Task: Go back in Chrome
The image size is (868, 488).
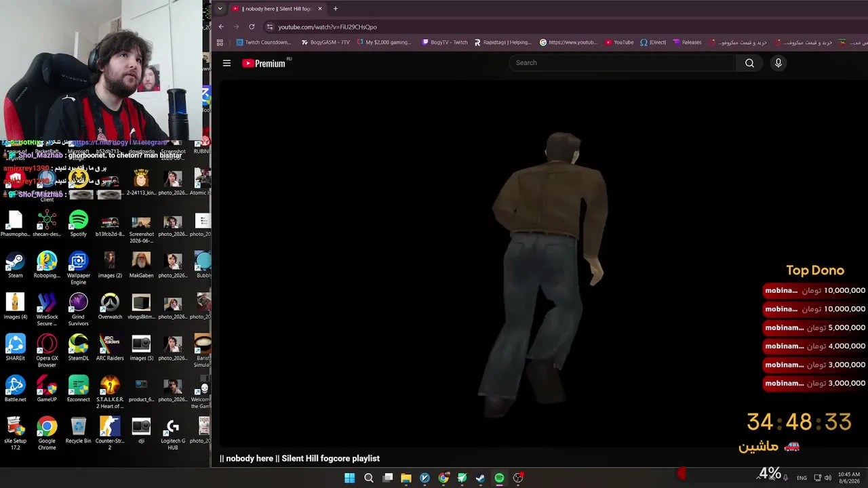Action: click(221, 26)
